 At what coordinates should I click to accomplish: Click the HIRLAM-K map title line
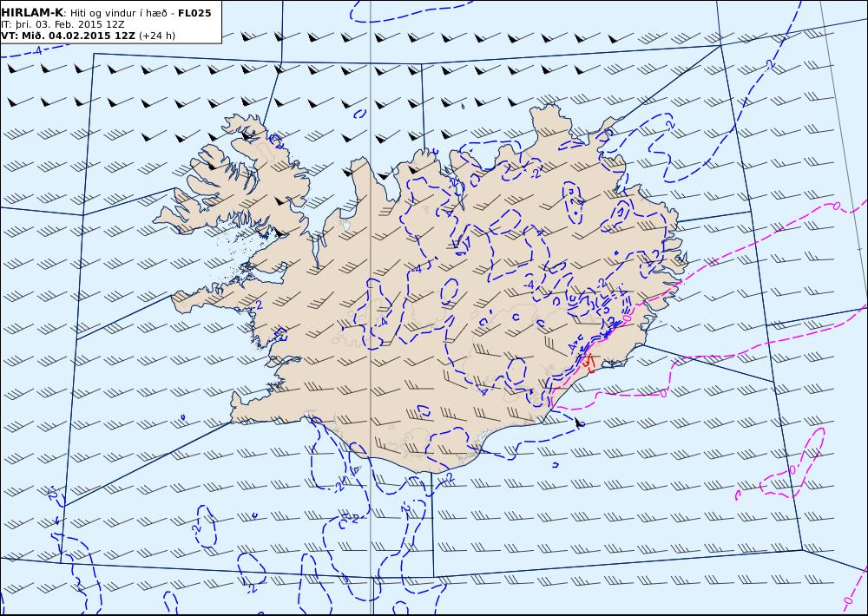[x=106, y=13]
